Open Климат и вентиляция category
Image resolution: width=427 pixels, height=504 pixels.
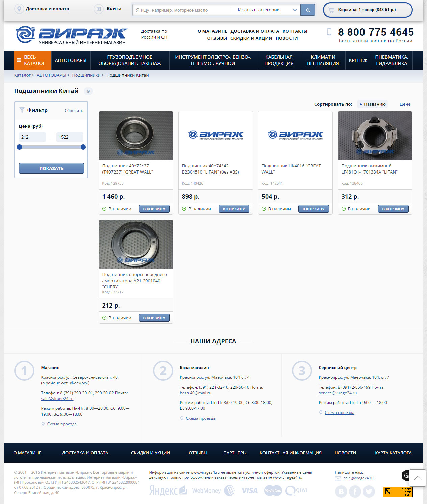tap(323, 60)
